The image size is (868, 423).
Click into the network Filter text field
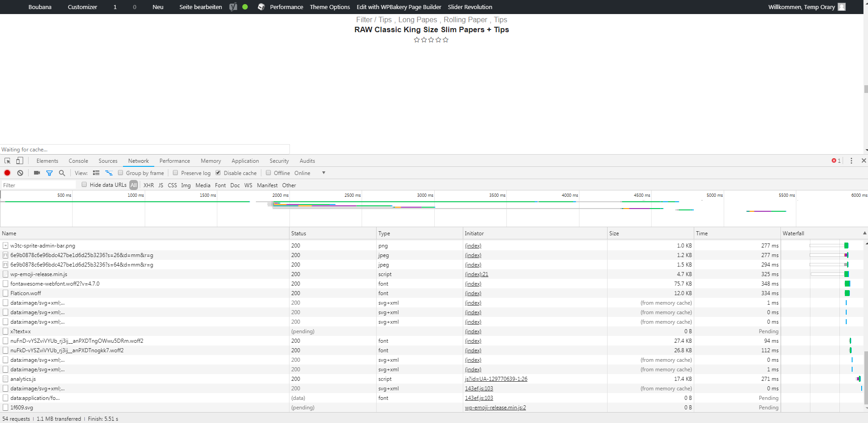point(39,185)
